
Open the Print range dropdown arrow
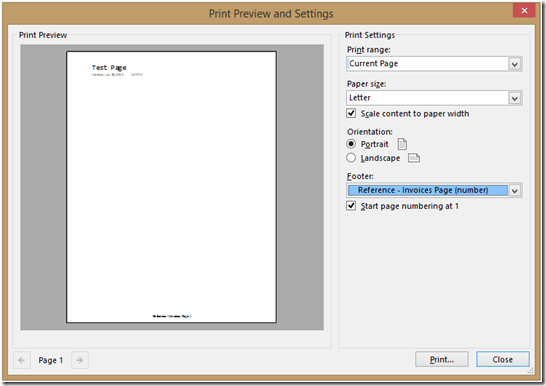[515, 64]
